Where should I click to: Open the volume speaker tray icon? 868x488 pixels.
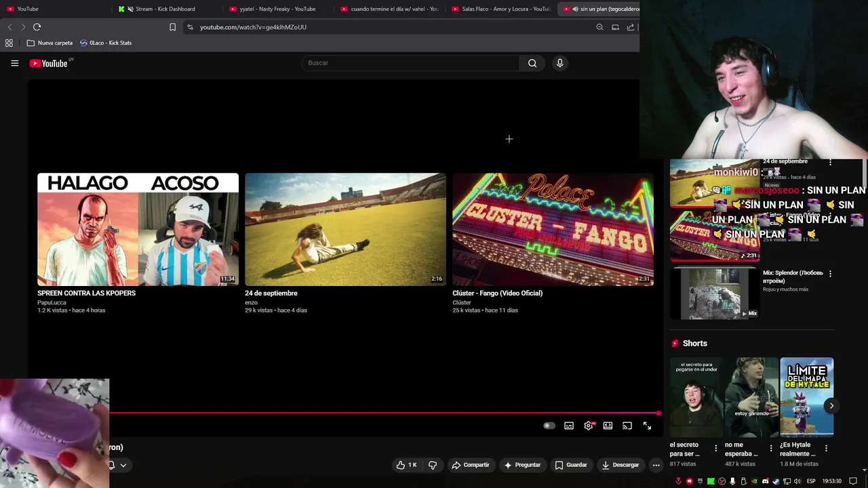(797, 481)
